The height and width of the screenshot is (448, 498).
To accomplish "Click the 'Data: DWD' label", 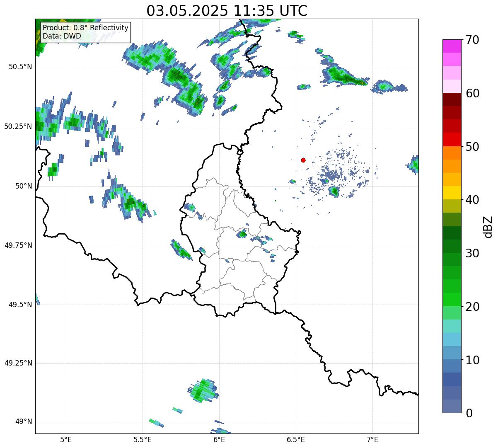I will [62, 36].
